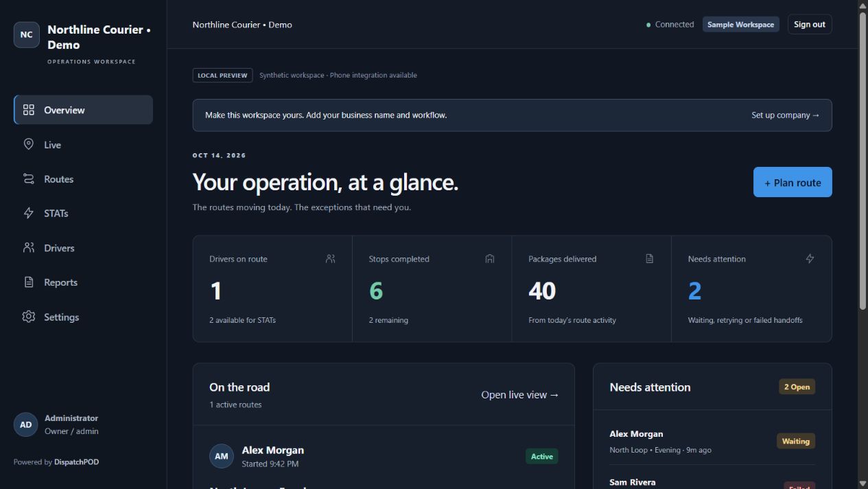Click the Live map pin icon
The width and height of the screenshot is (868, 489).
click(29, 144)
